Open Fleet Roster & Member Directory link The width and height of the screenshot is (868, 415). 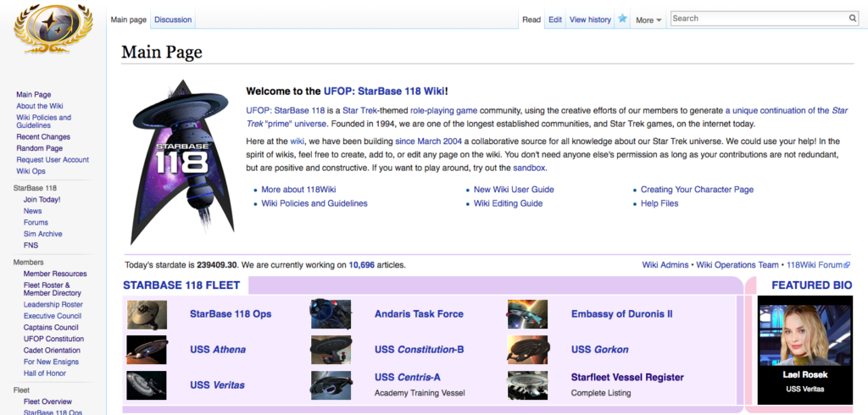coord(52,289)
